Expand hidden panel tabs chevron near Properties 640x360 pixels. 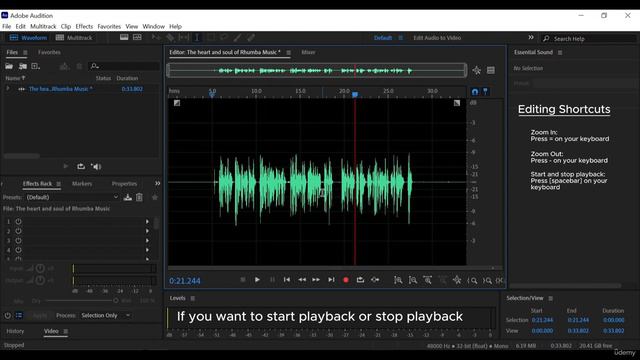pos(158,184)
